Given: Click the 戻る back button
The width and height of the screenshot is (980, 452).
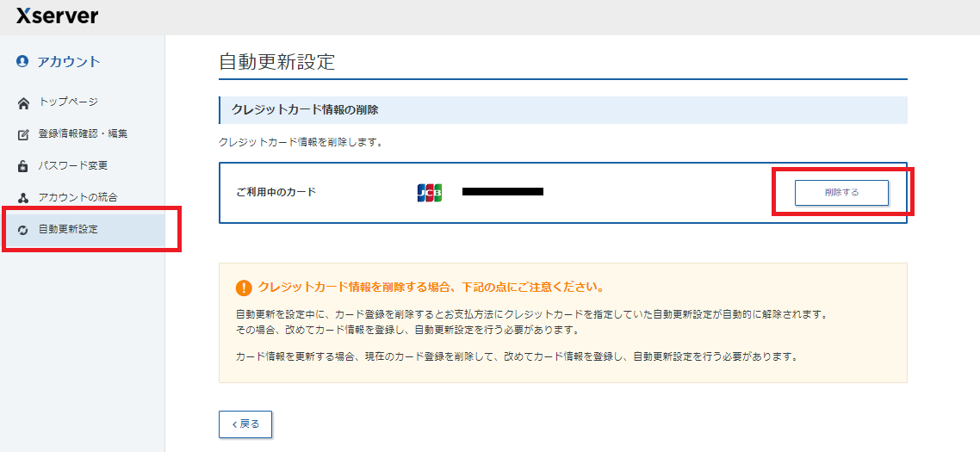Looking at the screenshot, I should point(245,424).
